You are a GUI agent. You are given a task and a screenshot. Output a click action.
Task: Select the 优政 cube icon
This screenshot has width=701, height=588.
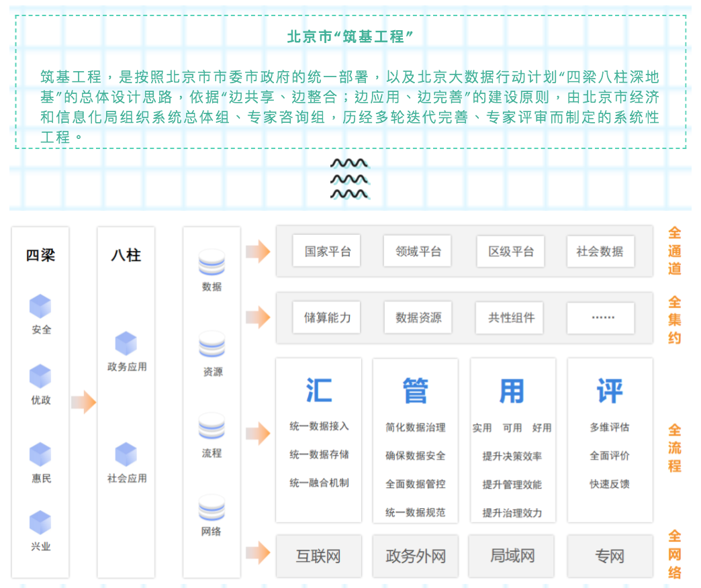[40, 377]
